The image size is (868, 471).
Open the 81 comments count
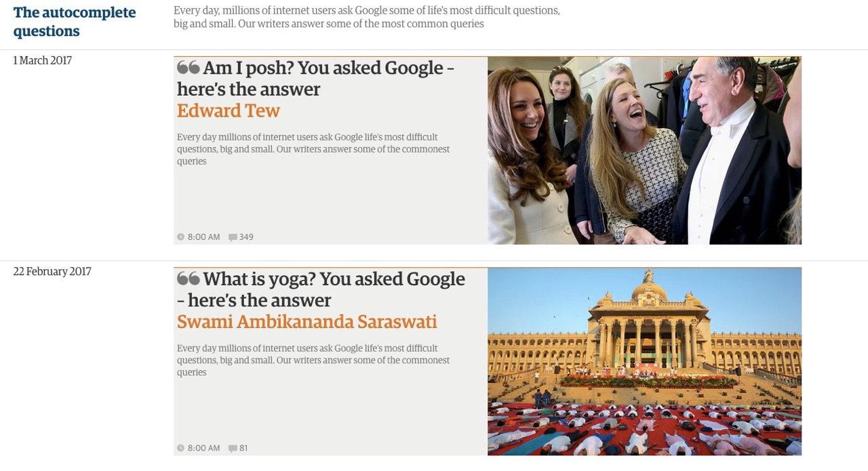[243, 448]
